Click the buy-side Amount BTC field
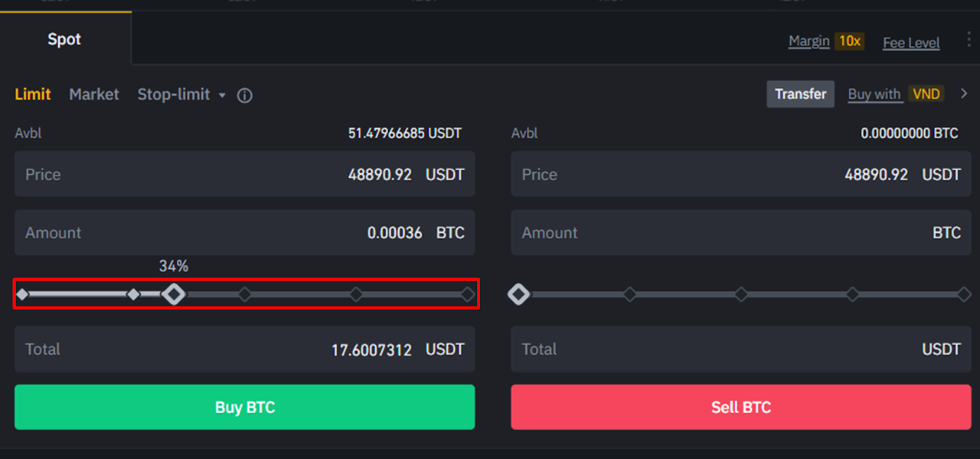Image resolution: width=980 pixels, height=459 pixels. pos(244,233)
